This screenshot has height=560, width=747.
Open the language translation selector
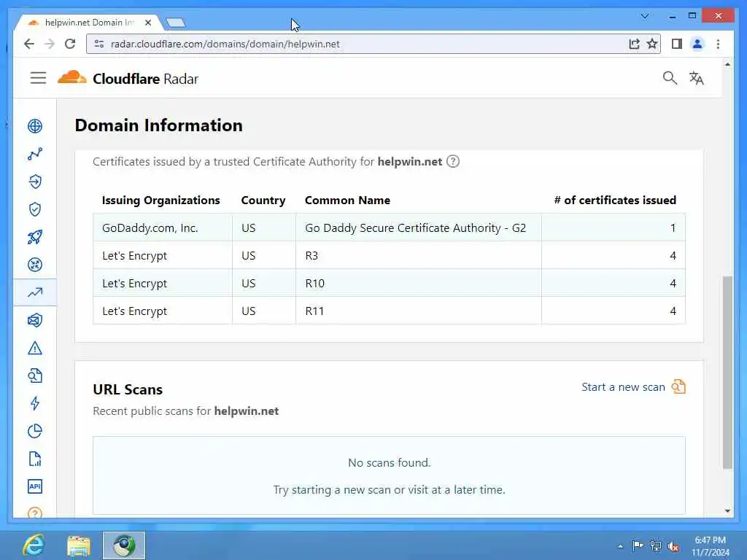click(x=696, y=78)
